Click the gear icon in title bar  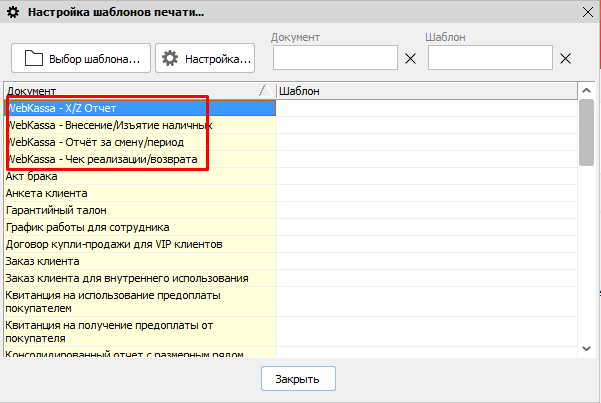coord(13,12)
